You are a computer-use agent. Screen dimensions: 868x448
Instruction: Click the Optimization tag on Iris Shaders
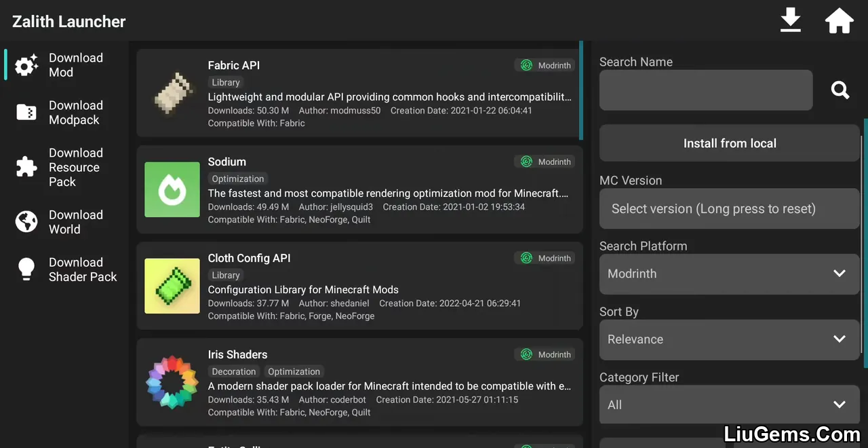(x=294, y=371)
